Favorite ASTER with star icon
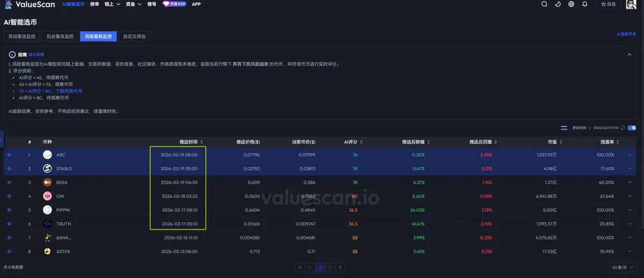 (x=10, y=251)
